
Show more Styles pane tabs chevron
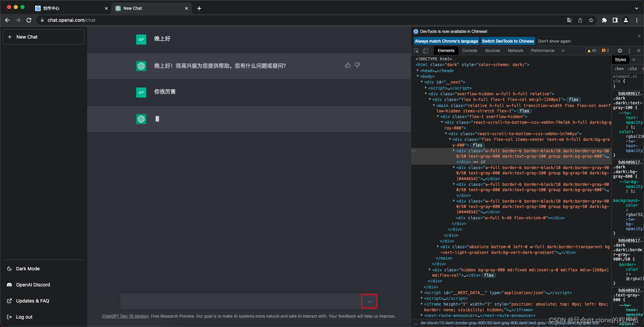(634, 60)
